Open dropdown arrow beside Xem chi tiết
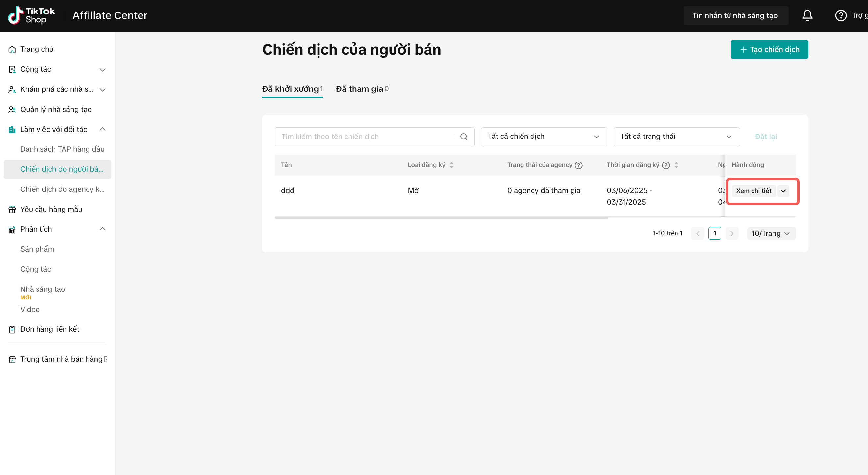868x475 pixels. point(783,191)
